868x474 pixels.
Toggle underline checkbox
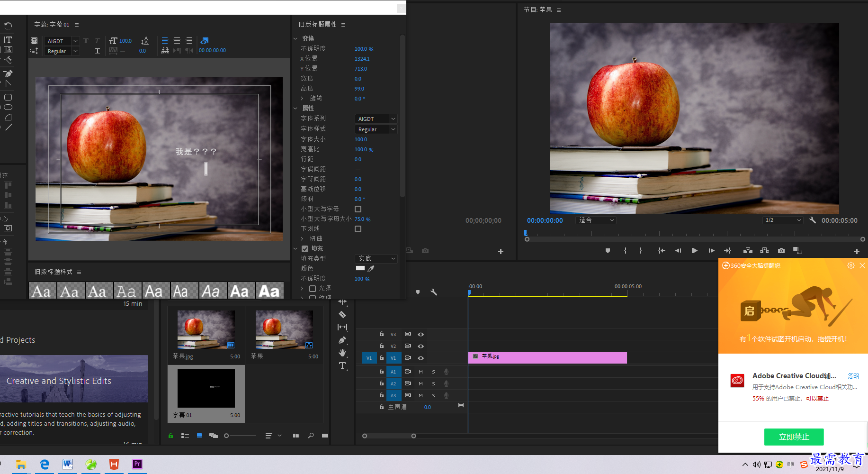[358, 229]
